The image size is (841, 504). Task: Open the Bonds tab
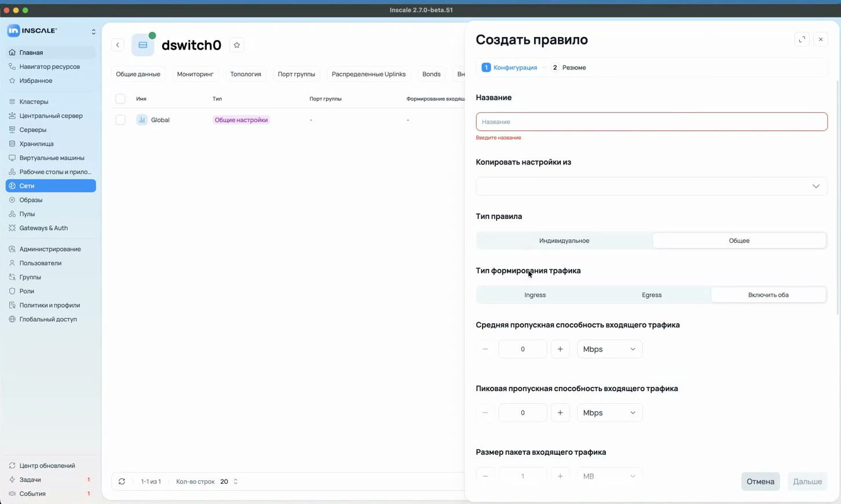click(432, 74)
